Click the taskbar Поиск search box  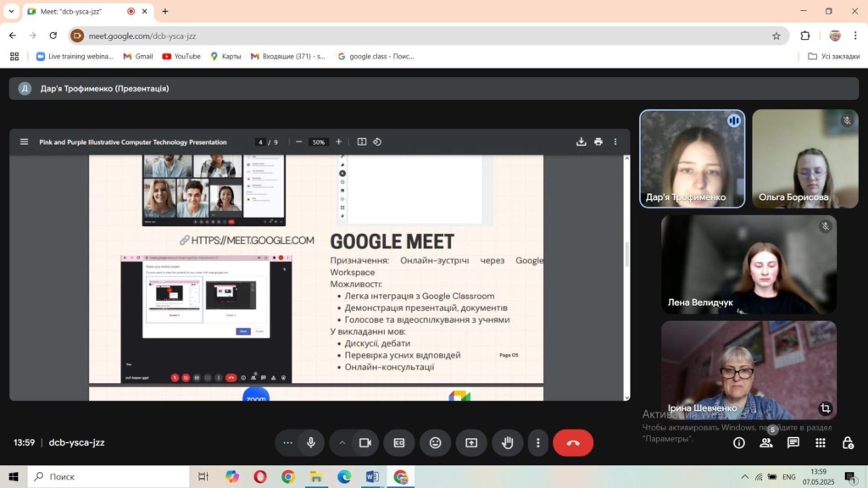[108, 476]
